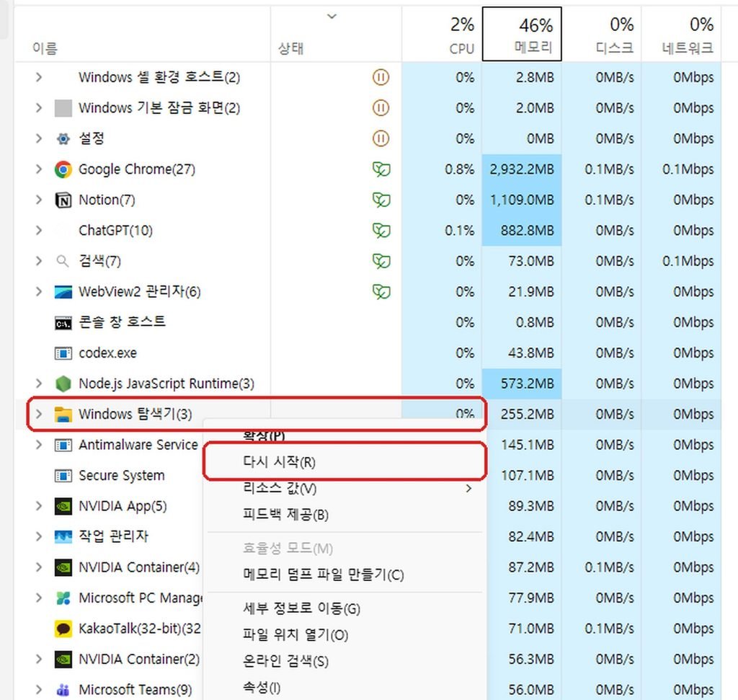Click the Microsoft PC Manager icon

tap(63, 598)
